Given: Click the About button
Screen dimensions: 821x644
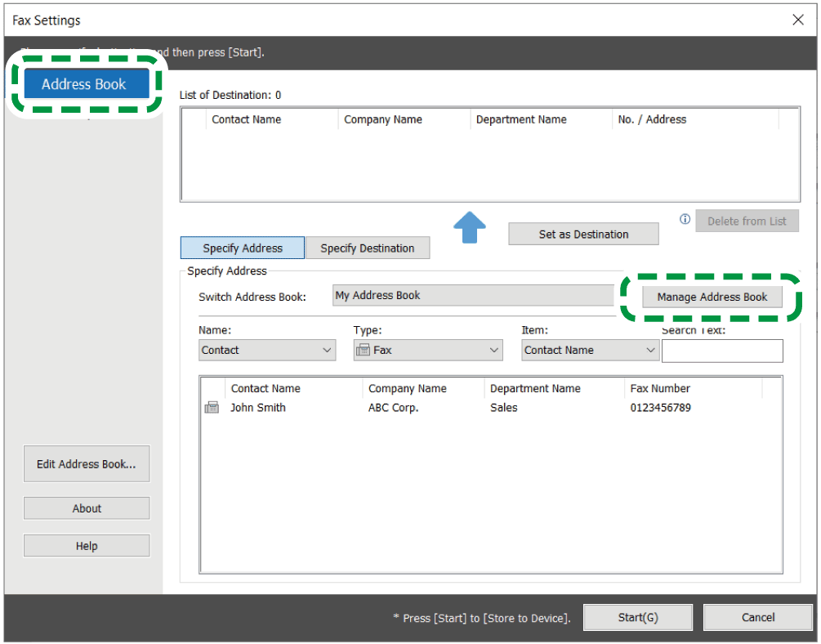Looking at the screenshot, I should point(87,508).
